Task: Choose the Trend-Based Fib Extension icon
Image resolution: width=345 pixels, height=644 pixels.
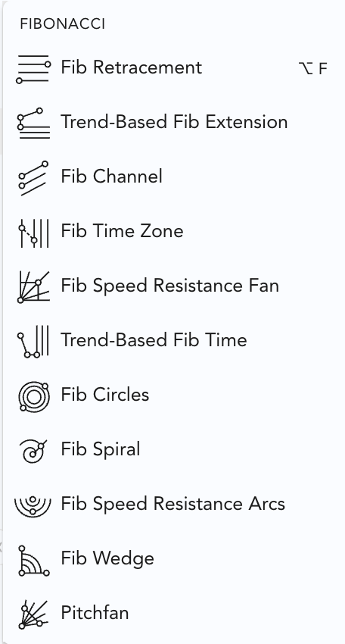Action: coord(33,123)
